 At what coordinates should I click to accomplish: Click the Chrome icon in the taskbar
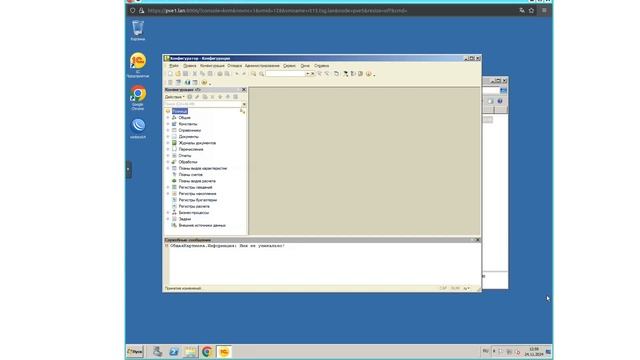pyautogui.click(x=207, y=351)
